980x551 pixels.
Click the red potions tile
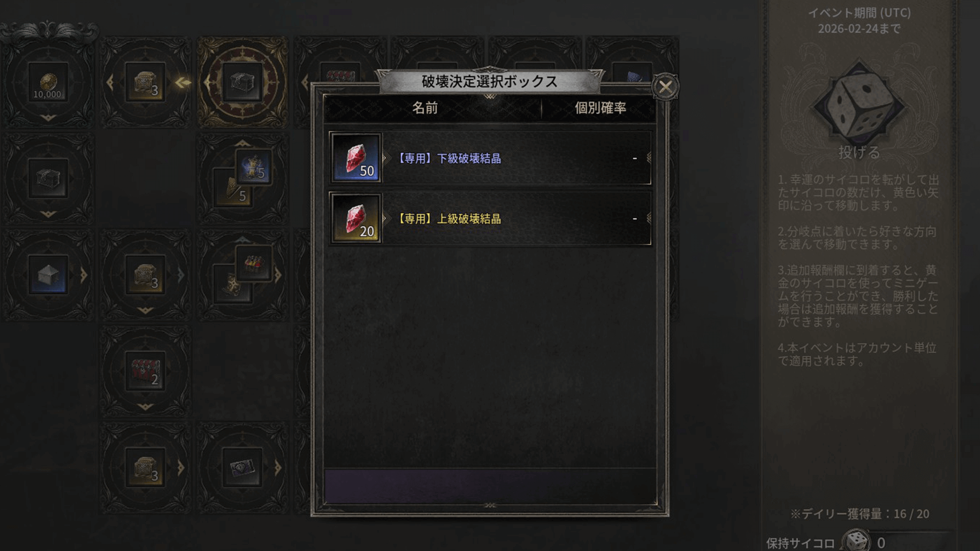coord(254,263)
